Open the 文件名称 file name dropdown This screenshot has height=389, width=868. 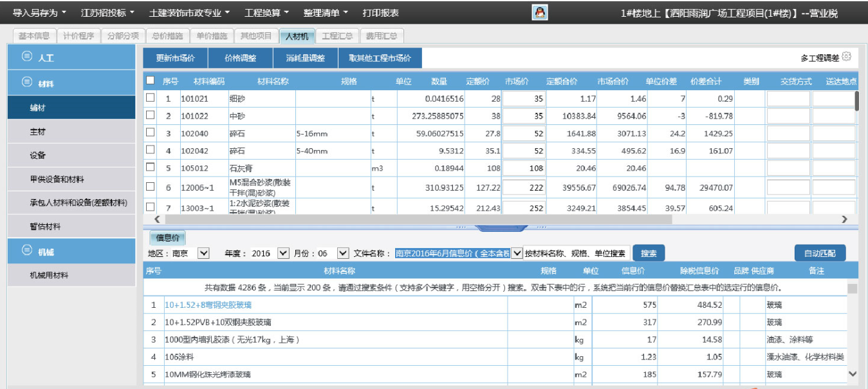(x=516, y=253)
